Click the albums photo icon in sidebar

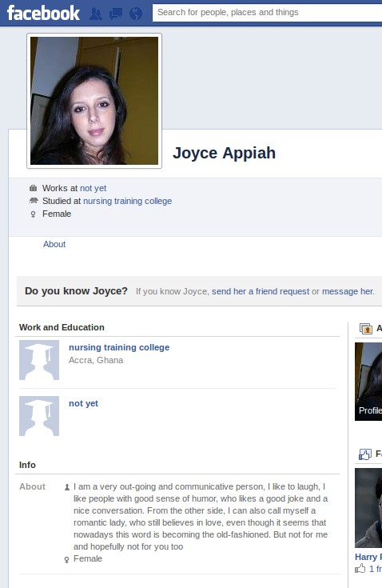[x=366, y=329]
